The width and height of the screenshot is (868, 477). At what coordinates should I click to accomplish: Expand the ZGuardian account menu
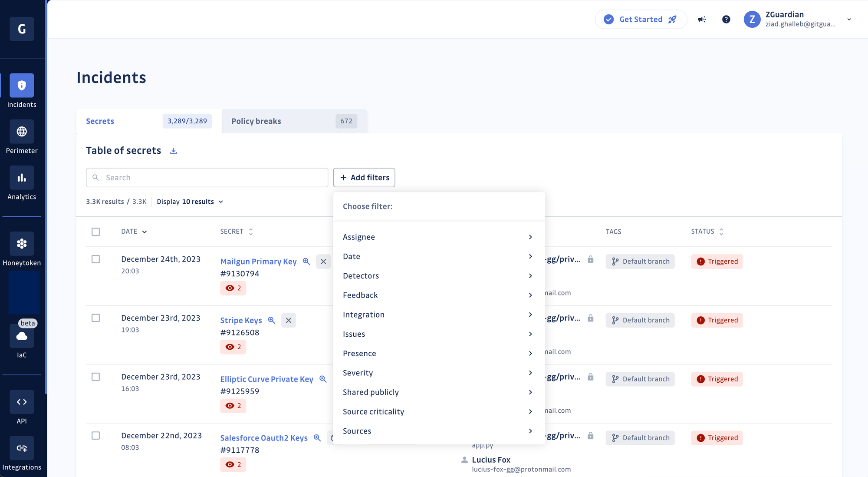coord(848,19)
